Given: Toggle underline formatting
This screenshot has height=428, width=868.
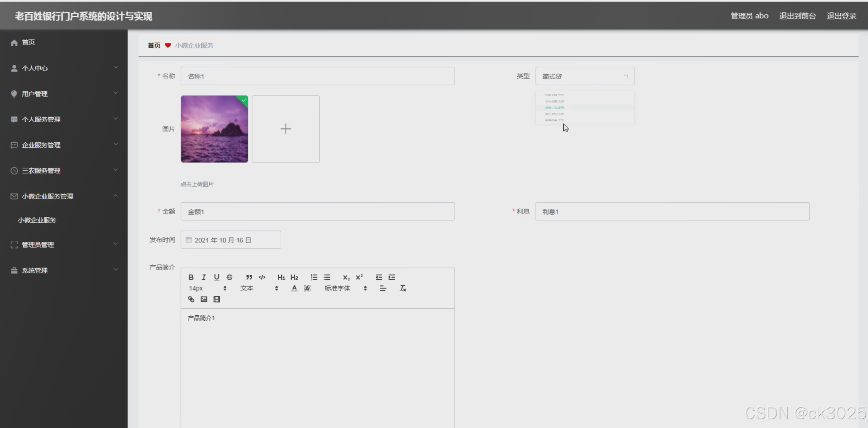Looking at the screenshot, I should coord(217,277).
